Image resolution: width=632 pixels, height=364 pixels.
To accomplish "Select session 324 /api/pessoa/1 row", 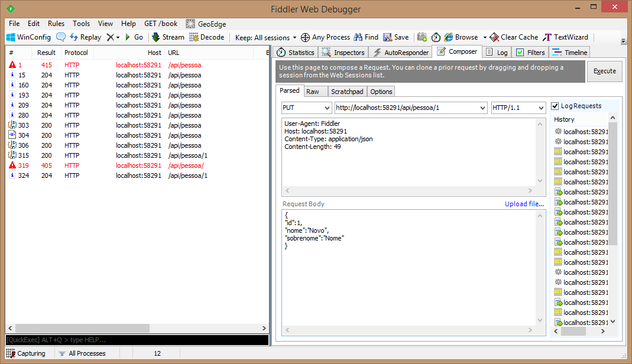I will click(x=137, y=175).
